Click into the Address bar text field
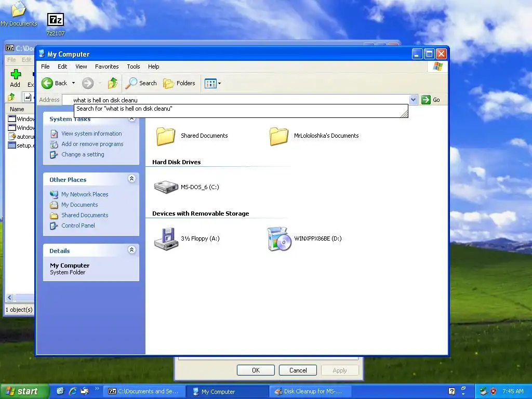 [x=236, y=100]
